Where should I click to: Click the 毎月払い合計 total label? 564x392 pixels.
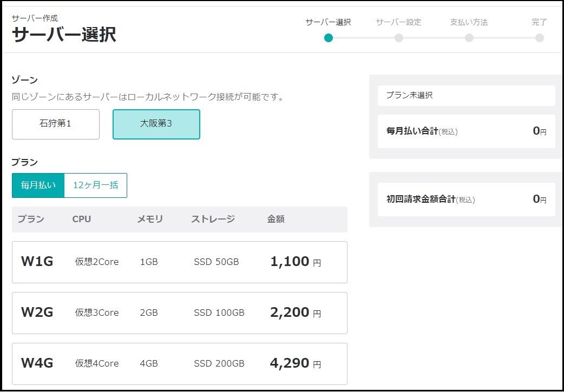click(x=422, y=131)
